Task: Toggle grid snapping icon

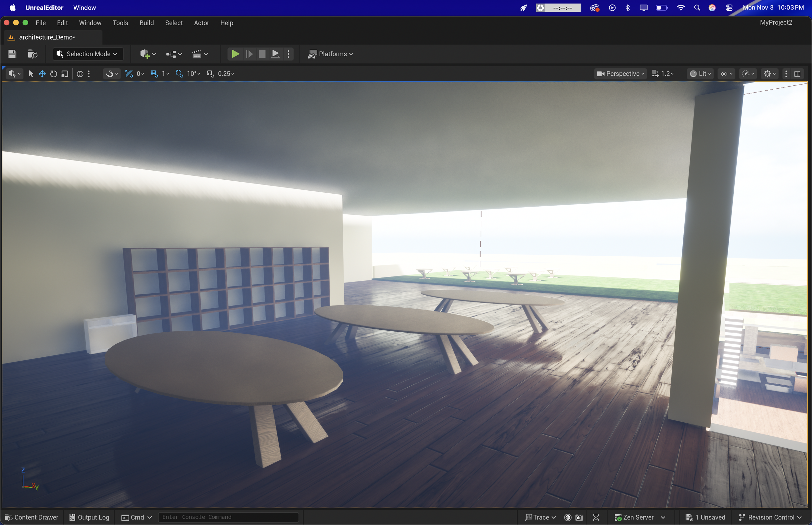Action: pos(154,74)
